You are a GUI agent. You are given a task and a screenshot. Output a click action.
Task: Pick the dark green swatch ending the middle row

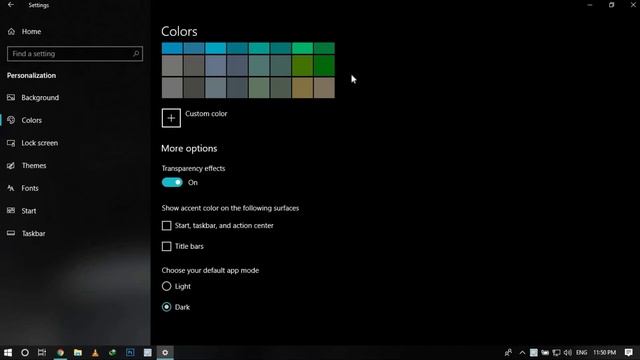coord(324,65)
